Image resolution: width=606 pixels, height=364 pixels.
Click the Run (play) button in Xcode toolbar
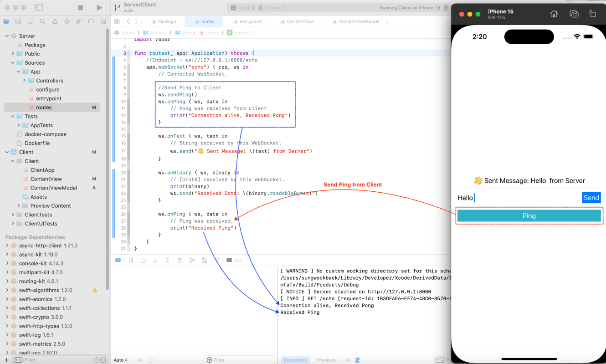click(x=99, y=8)
